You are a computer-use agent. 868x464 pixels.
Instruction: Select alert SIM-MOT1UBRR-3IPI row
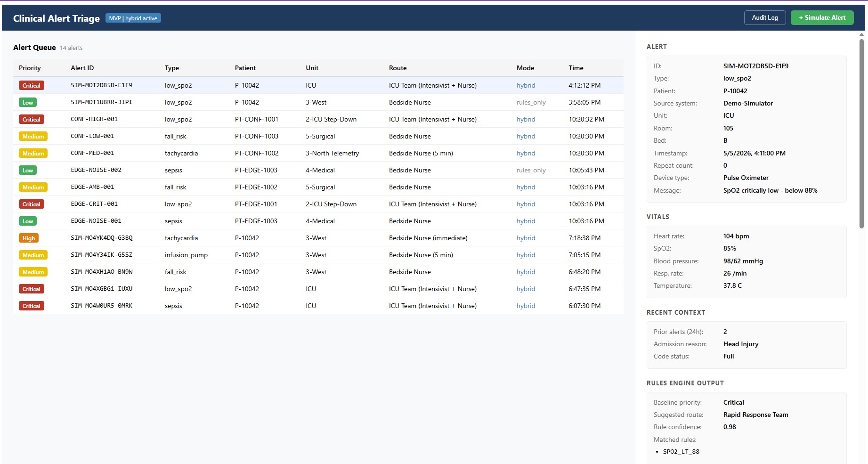click(318, 102)
